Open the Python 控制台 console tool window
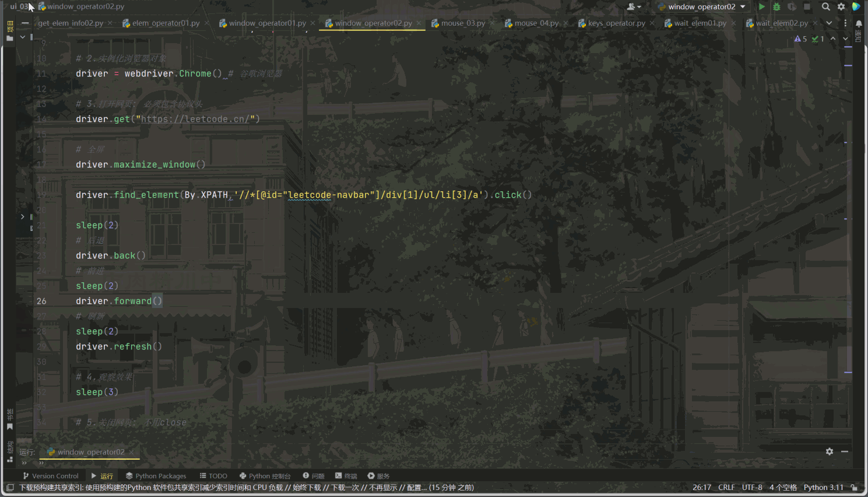The height and width of the screenshot is (497, 868). 265,476
